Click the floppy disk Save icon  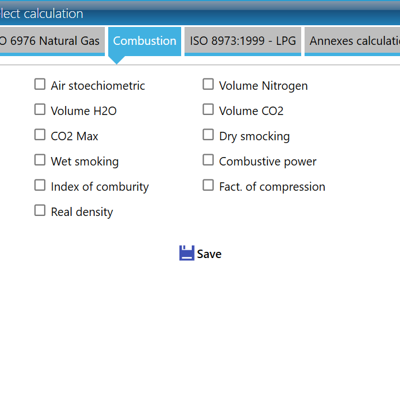pos(187,253)
